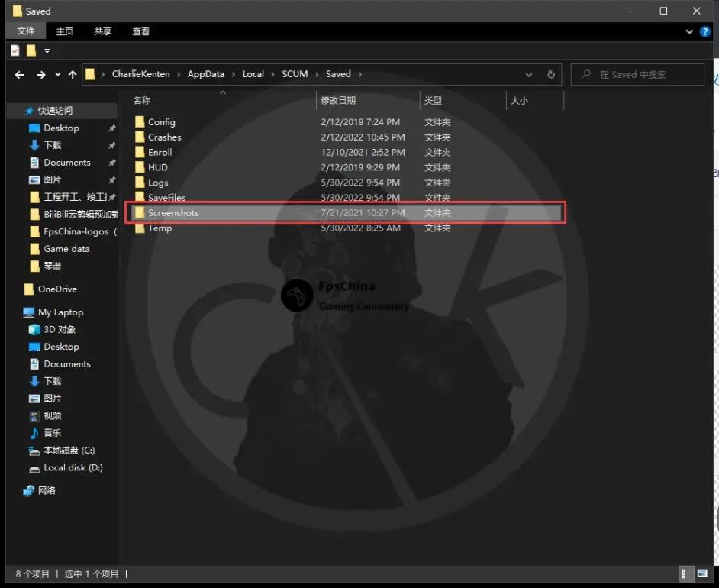Viewport: 719px width, 588px height.
Task: Open 本地磁盘 (C:) drive in sidebar
Action: (x=69, y=451)
